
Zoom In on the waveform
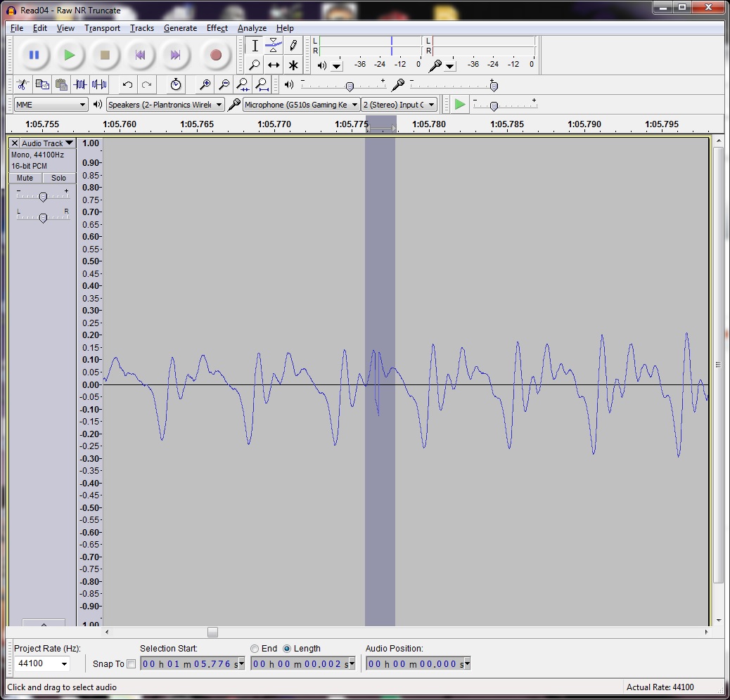(205, 84)
